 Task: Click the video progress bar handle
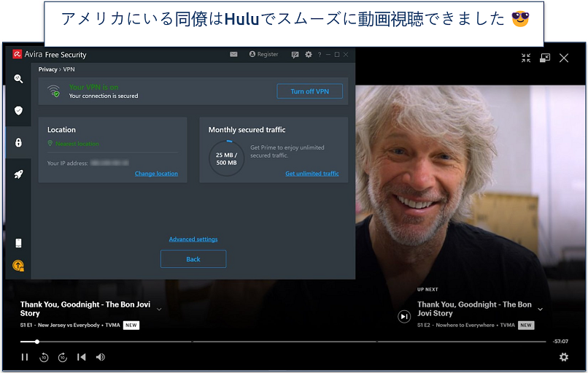(x=37, y=342)
